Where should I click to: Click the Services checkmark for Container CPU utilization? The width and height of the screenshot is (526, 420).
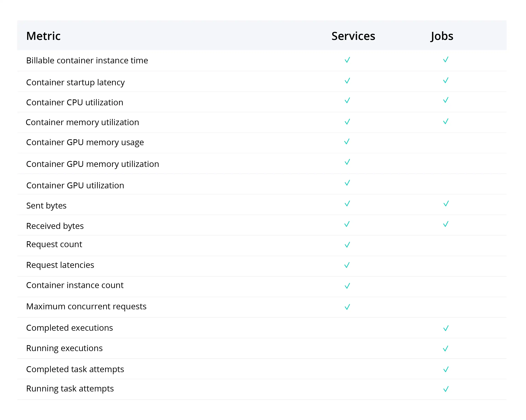click(347, 100)
